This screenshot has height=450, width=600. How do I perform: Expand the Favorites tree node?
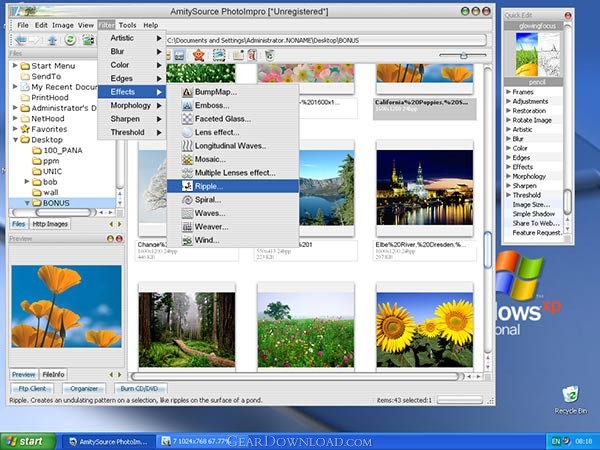15,129
